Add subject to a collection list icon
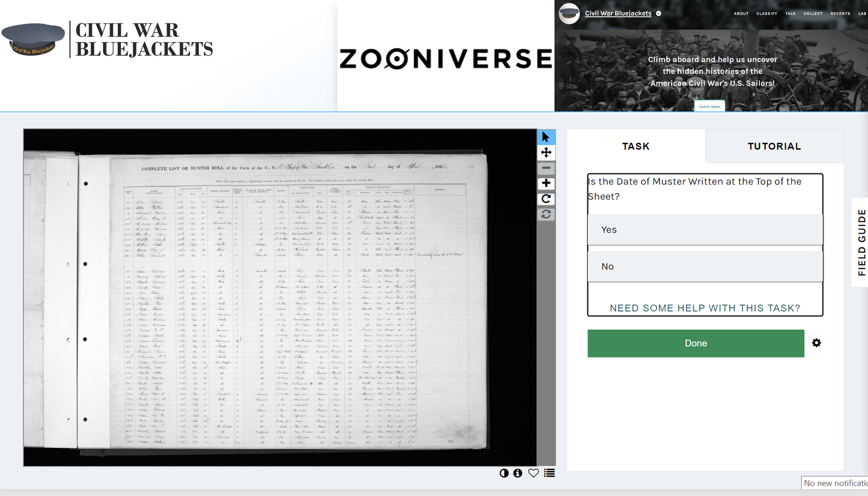The width and height of the screenshot is (868, 496). pos(549,473)
